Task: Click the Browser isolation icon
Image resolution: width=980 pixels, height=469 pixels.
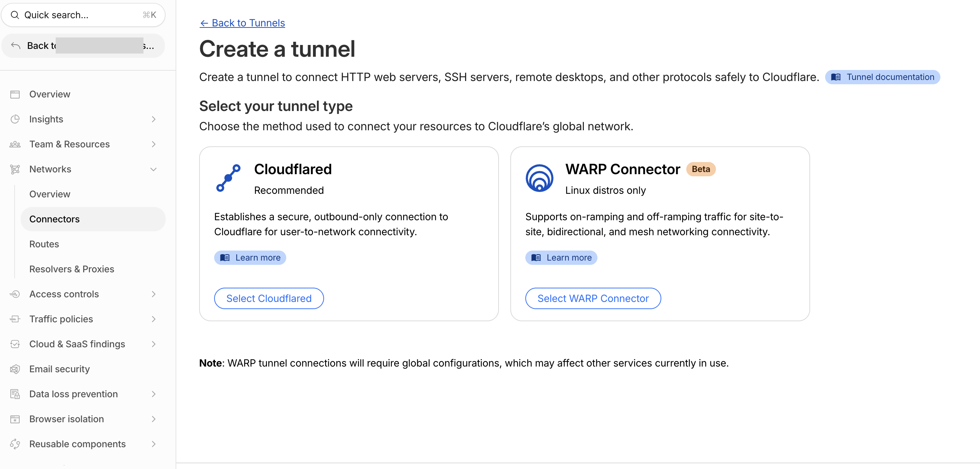Action: 15,419
